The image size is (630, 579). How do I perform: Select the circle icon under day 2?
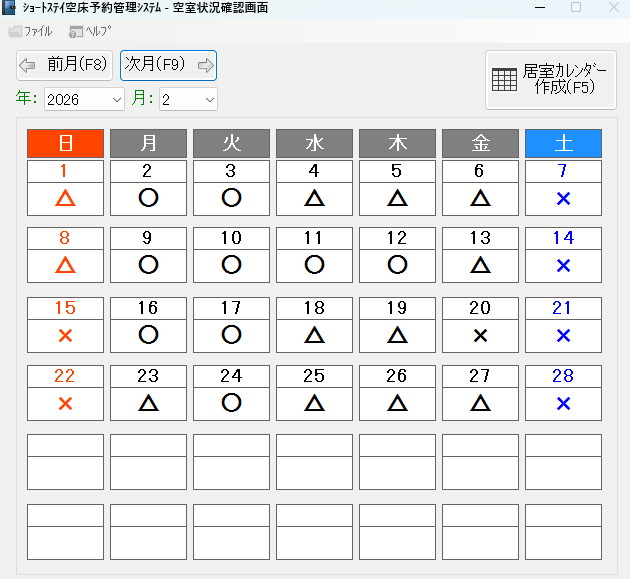(x=148, y=198)
